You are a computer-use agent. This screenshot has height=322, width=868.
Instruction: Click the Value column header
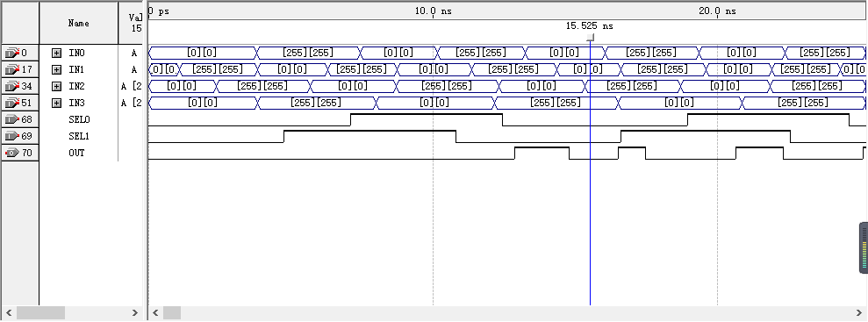tap(131, 23)
